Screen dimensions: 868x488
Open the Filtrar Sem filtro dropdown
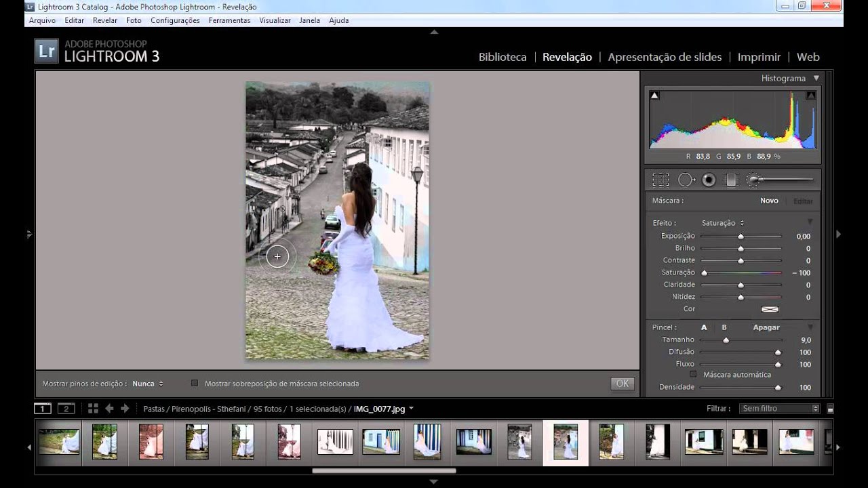(x=779, y=409)
